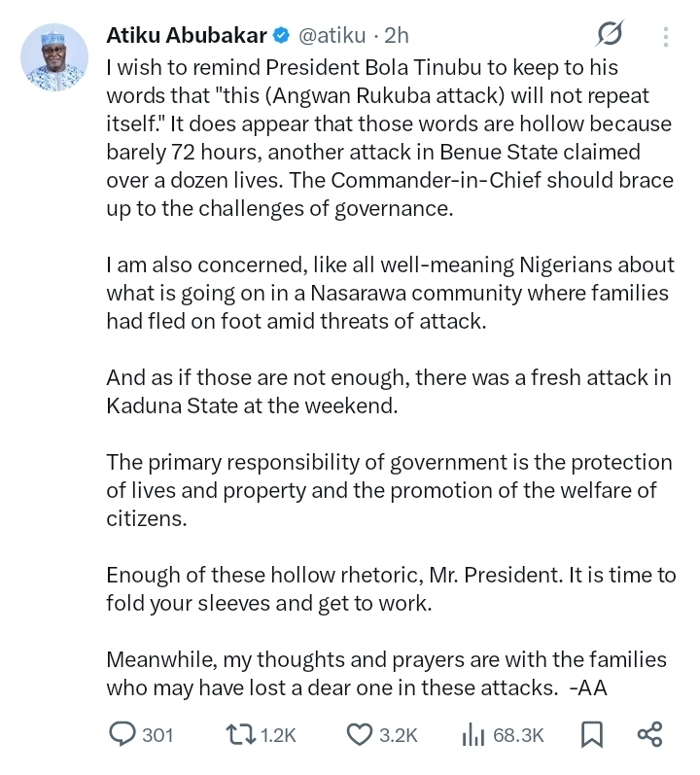
Task: Click the share post icon
Action: [x=648, y=733]
